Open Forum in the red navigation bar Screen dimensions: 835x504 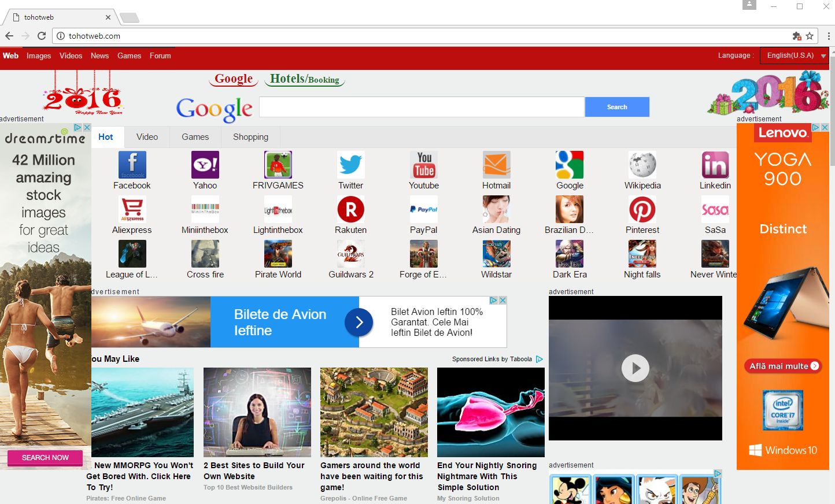point(160,56)
